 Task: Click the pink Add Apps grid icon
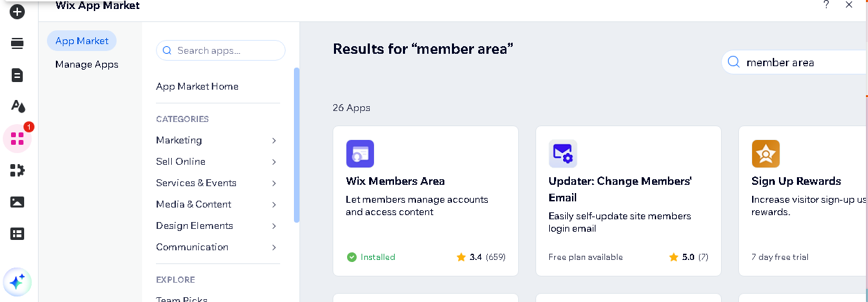[17, 139]
